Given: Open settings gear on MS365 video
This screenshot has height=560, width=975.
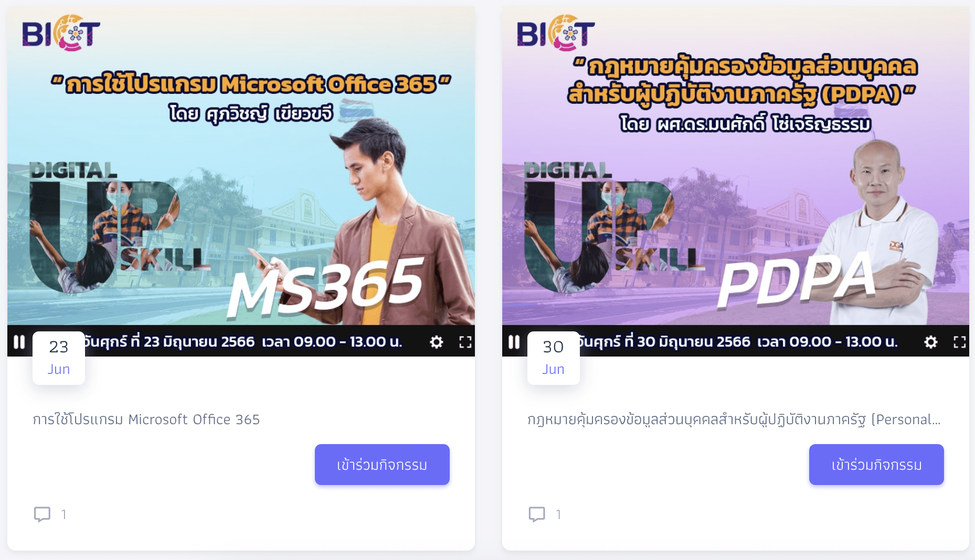Looking at the screenshot, I should [x=437, y=342].
